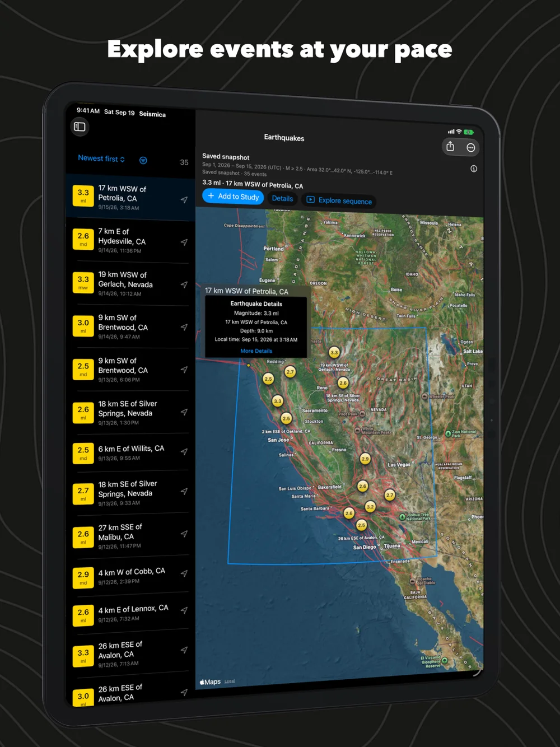Select 19 km WSW of Gerlach row

click(130, 284)
